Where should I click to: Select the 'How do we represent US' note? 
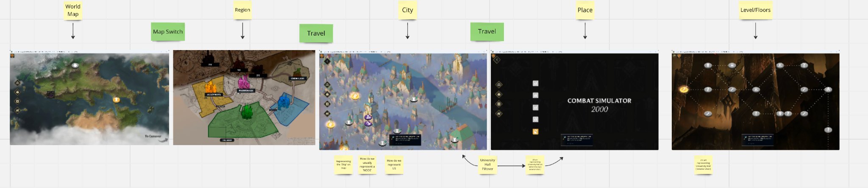[394, 165]
